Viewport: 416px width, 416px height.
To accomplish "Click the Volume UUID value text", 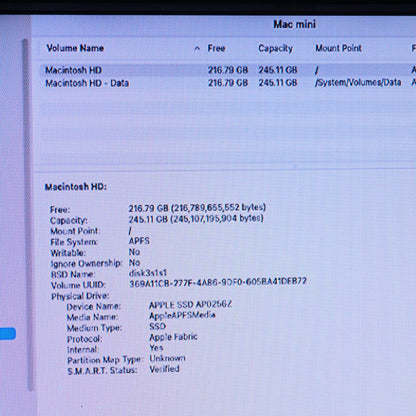I will tap(218, 282).
